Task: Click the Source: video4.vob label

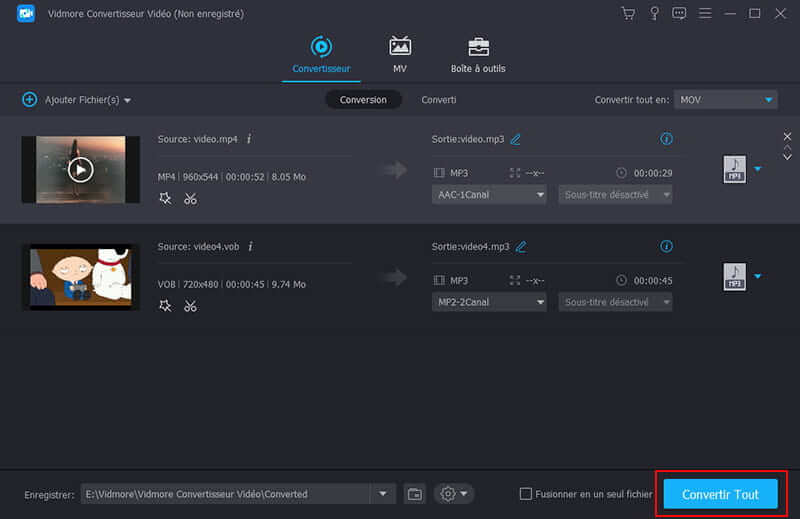Action: [198, 246]
